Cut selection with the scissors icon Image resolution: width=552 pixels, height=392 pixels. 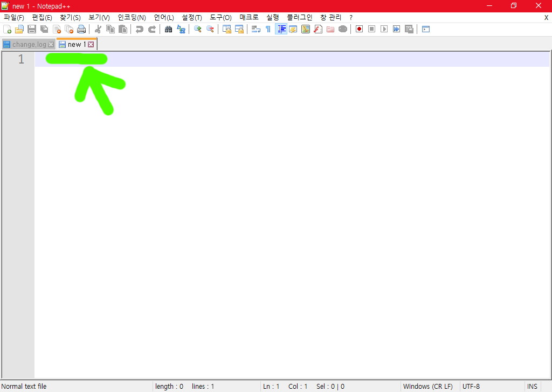point(98,29)
